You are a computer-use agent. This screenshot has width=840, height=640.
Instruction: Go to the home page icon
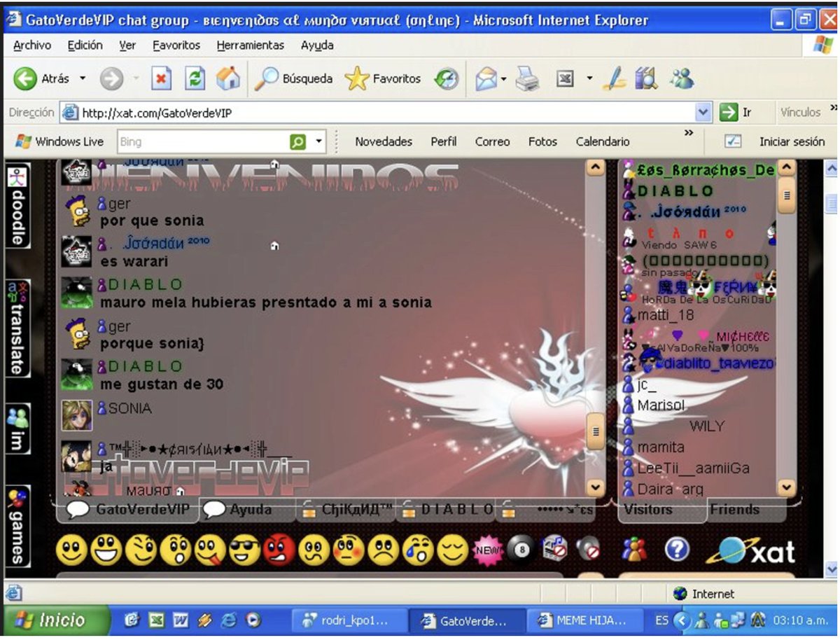(227, 78)
